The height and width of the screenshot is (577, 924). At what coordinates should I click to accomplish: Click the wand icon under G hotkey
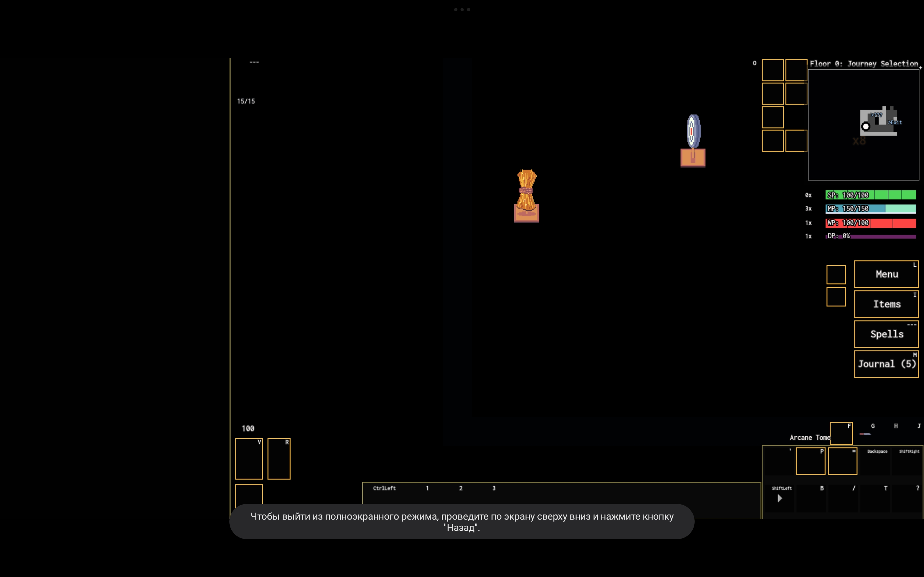tap(865, 434)
